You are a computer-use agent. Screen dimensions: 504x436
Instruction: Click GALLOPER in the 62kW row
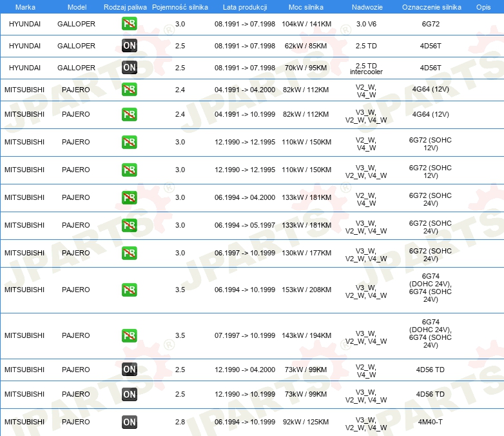click(x=76, y=46)
